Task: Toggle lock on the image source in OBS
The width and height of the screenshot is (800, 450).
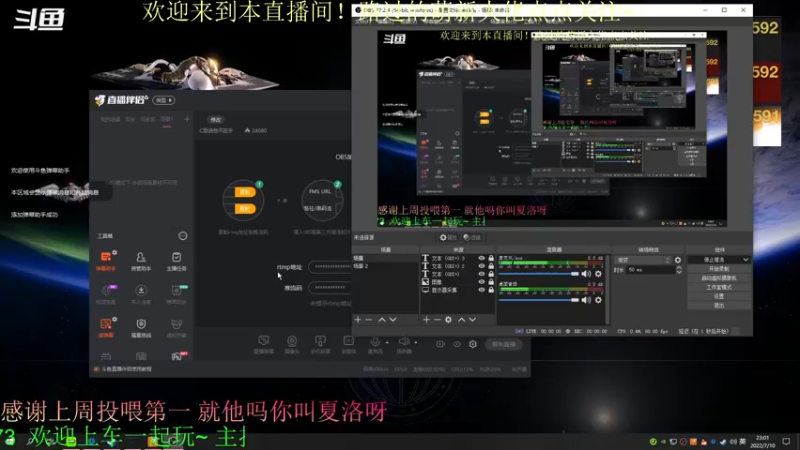Action: (491, 282)
